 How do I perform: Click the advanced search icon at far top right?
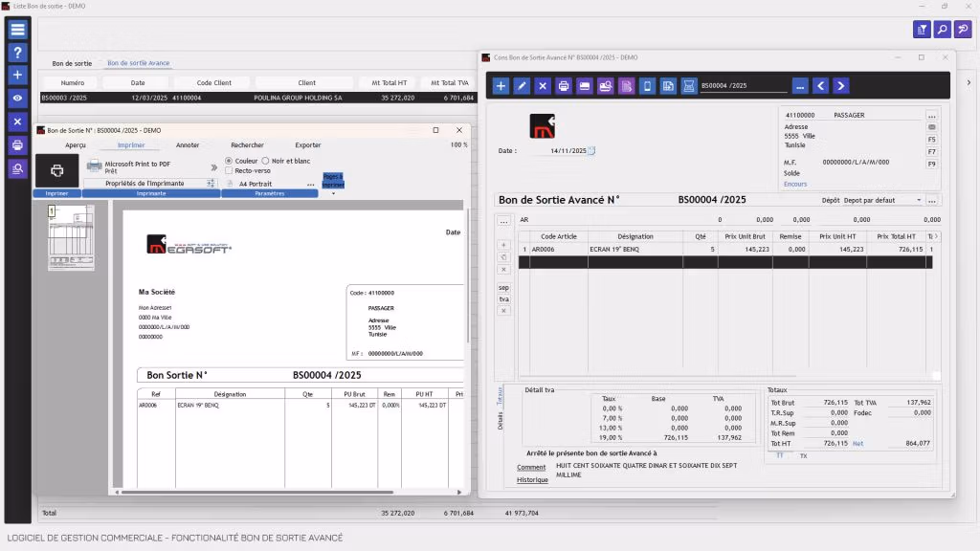pyautogui.click(x=963, y=30)
